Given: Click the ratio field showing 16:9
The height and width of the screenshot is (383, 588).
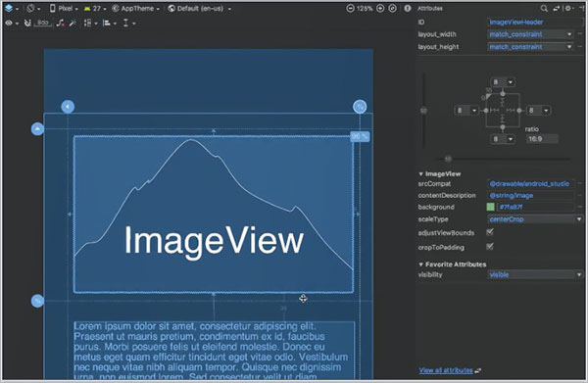Looking at the screenshot, I should [x=542, y=139].
